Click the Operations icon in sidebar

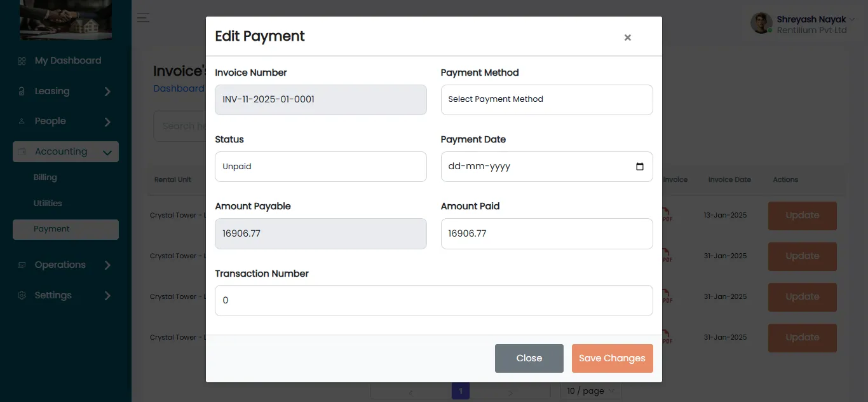point(22,265)
